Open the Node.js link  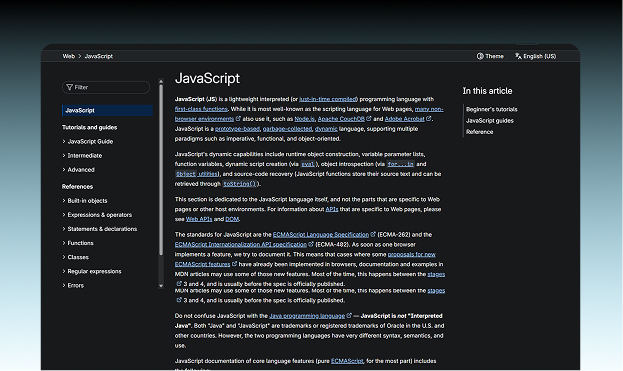(x=304, y=119)
